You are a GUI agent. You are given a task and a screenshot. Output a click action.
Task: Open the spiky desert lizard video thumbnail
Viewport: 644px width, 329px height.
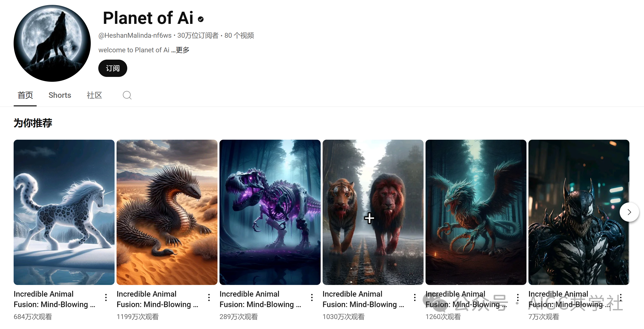(167, 212)
